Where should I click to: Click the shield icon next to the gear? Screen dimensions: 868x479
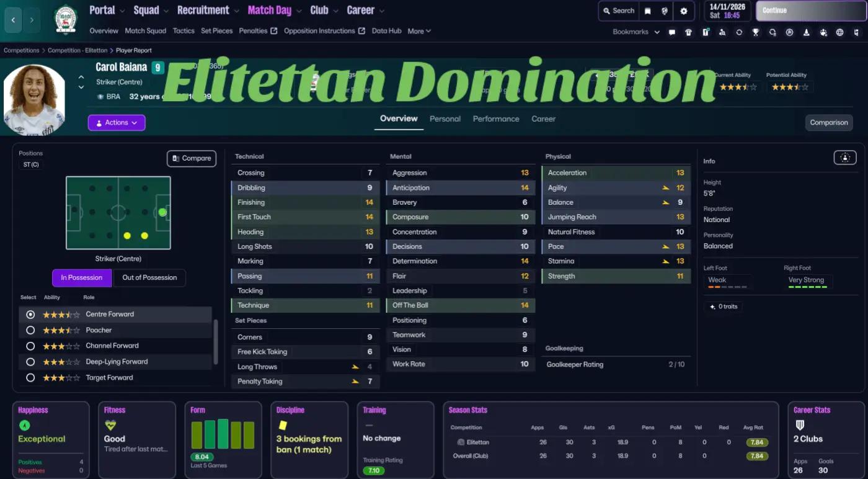pos(665,11)
